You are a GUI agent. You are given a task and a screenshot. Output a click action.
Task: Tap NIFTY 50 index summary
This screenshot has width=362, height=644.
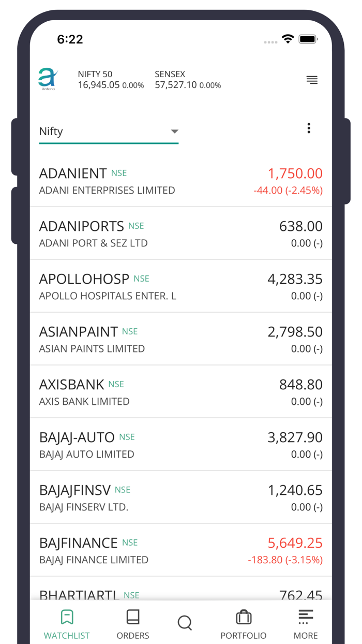point(110,79)
